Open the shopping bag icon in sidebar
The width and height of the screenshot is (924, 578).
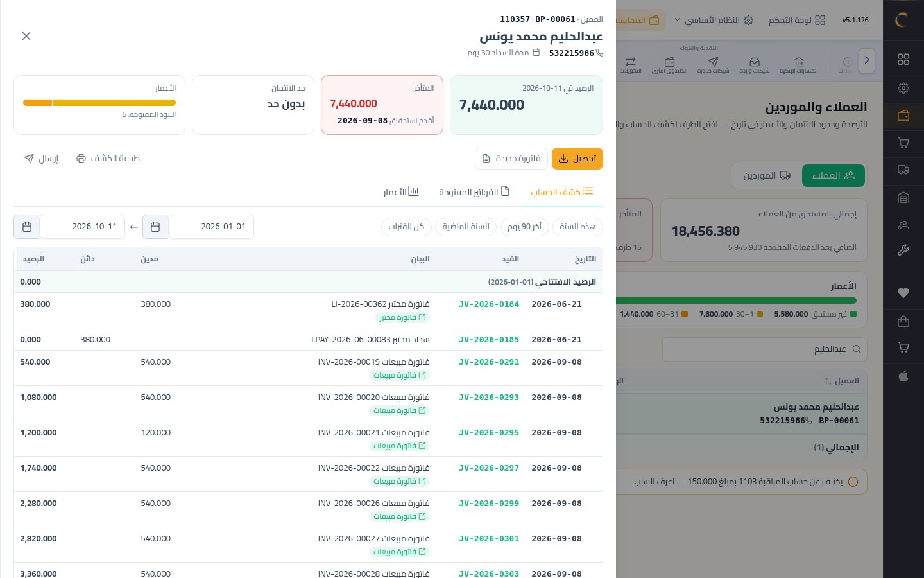(x=903, y=320)
